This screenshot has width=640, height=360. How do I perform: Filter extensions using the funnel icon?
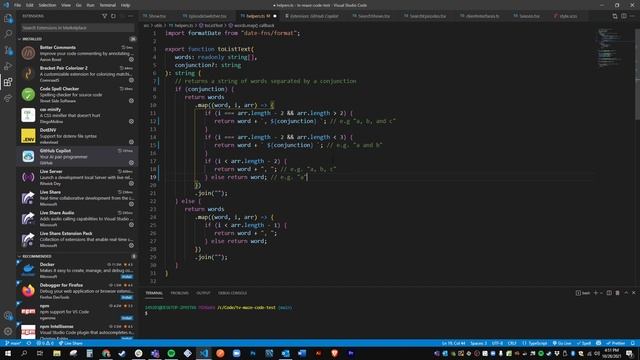(104, 16)
